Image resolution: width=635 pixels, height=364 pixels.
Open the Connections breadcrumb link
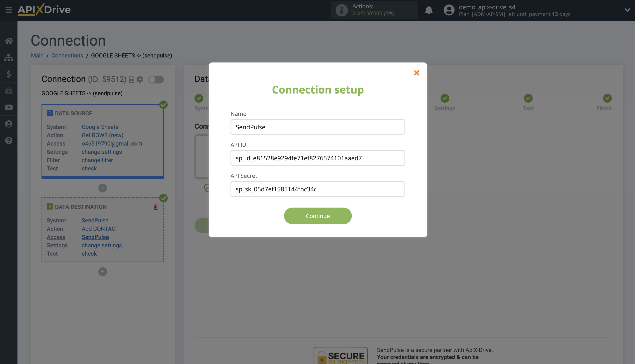click(67, 55)
